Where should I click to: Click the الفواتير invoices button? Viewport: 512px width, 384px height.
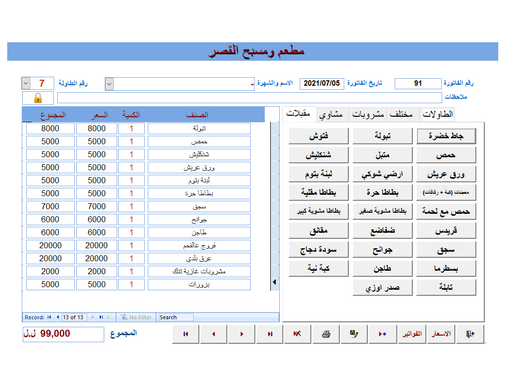[x=412, y=334]
